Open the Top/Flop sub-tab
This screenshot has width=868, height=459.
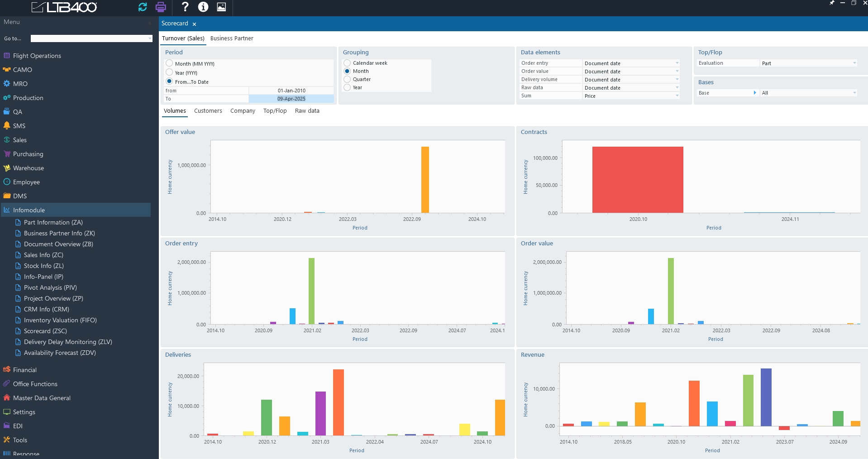(275, 111)
